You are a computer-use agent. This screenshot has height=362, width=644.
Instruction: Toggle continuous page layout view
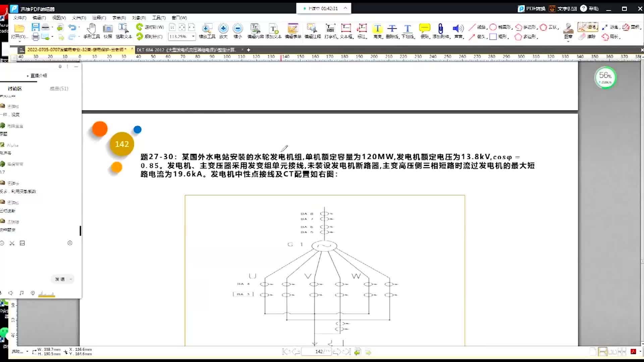603,352
